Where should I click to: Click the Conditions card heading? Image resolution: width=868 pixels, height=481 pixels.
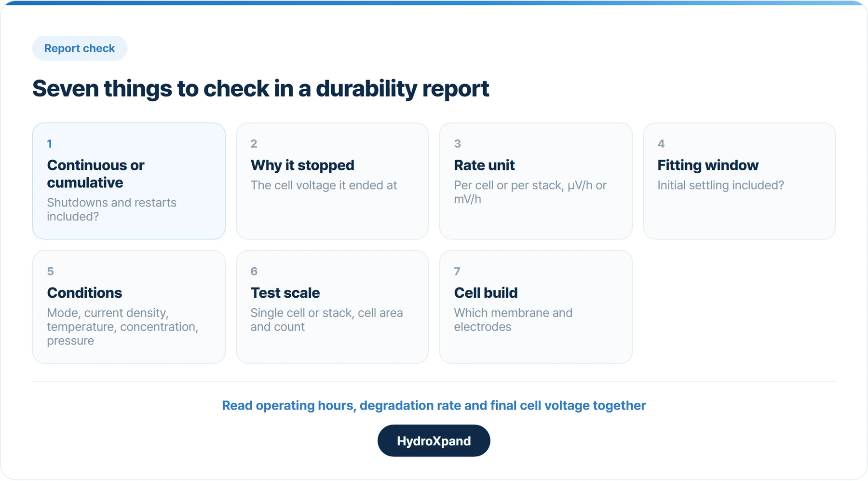[84, 293]
